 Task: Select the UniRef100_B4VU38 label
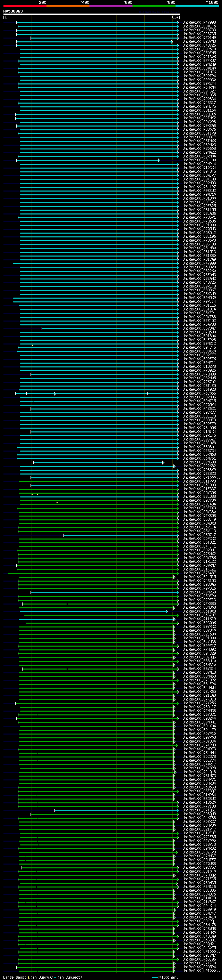[199, 642]
